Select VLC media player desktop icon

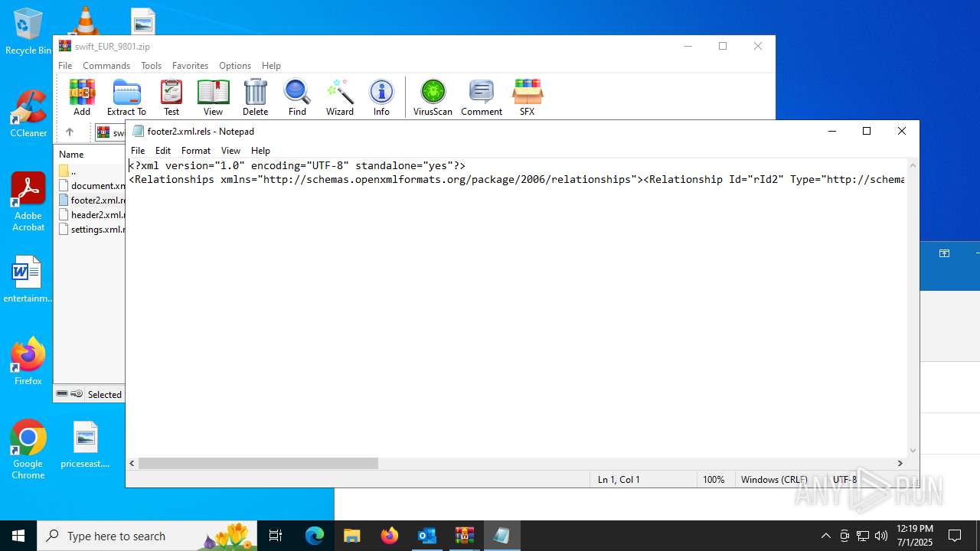coord(84,21)
